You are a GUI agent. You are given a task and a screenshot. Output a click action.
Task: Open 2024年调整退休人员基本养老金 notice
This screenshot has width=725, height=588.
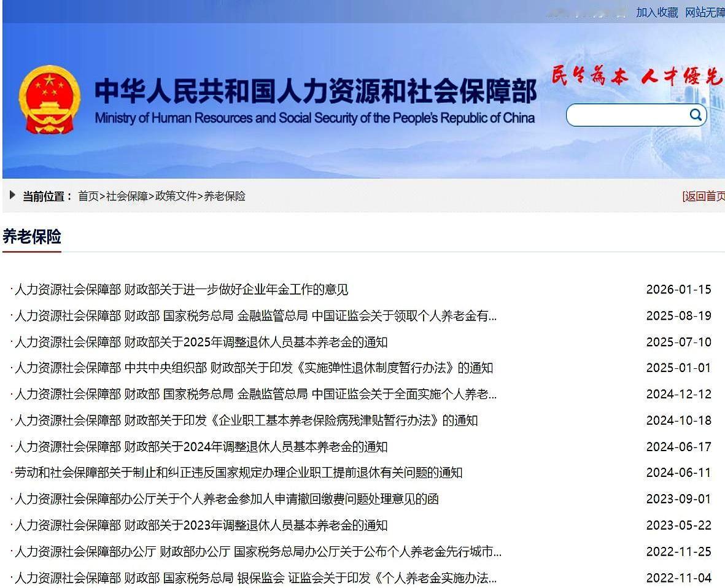click(x=201, y=447)
